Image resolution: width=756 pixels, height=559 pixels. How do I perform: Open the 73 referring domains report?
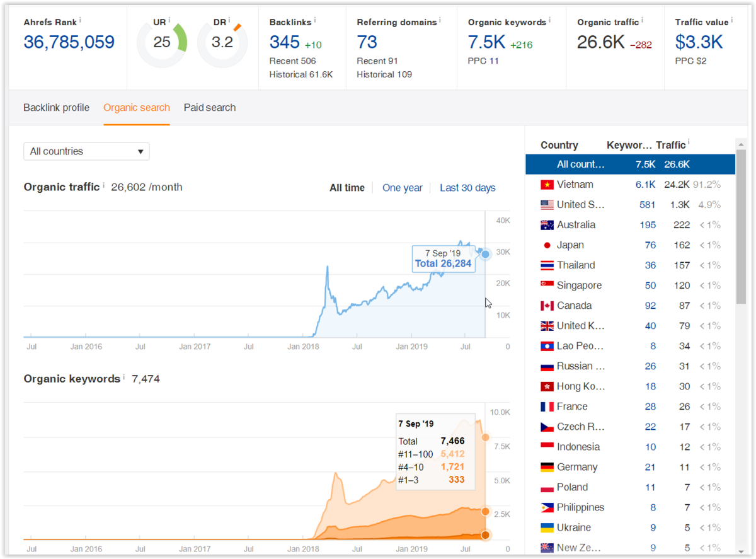367,42
